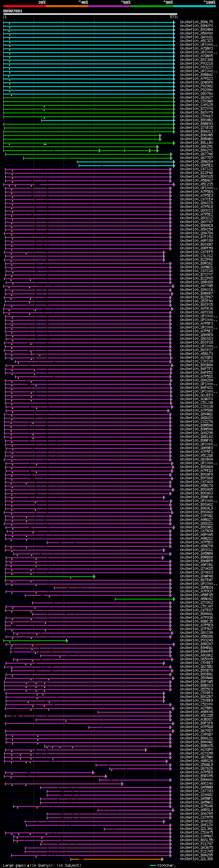Choose the UniRef100_C5X9W8 label
The image size is (219, 868).
coord(196,101)
